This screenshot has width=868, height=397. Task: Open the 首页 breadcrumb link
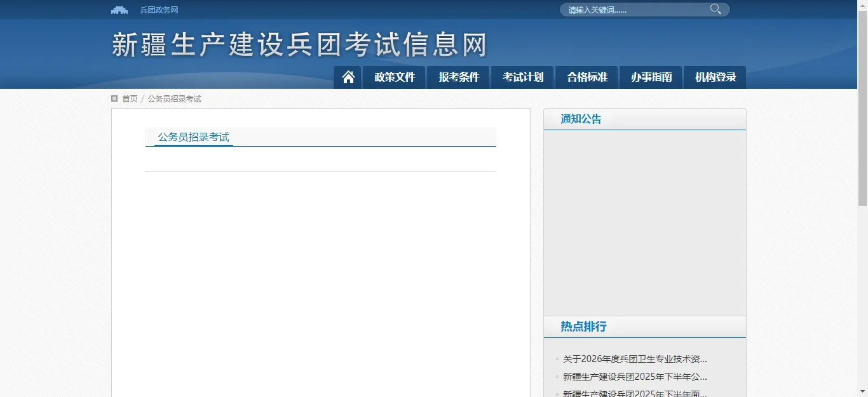(x=130, y=98)
